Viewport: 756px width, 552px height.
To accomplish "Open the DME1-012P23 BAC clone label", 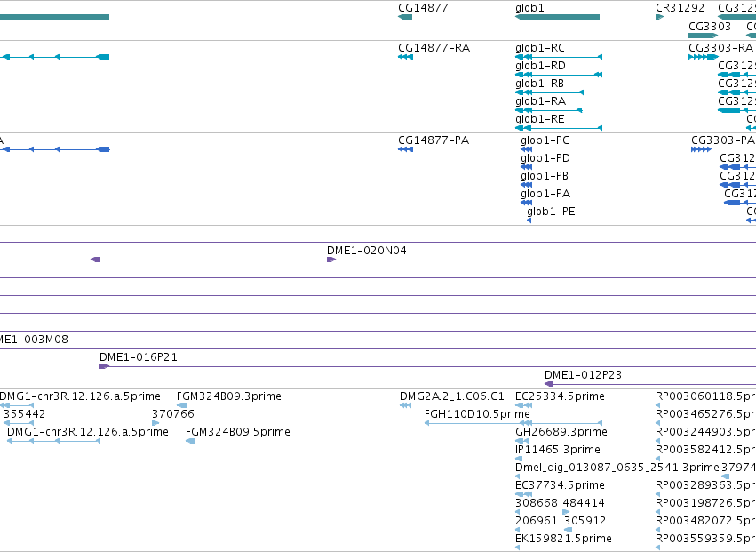I will (x=583, y=375).
